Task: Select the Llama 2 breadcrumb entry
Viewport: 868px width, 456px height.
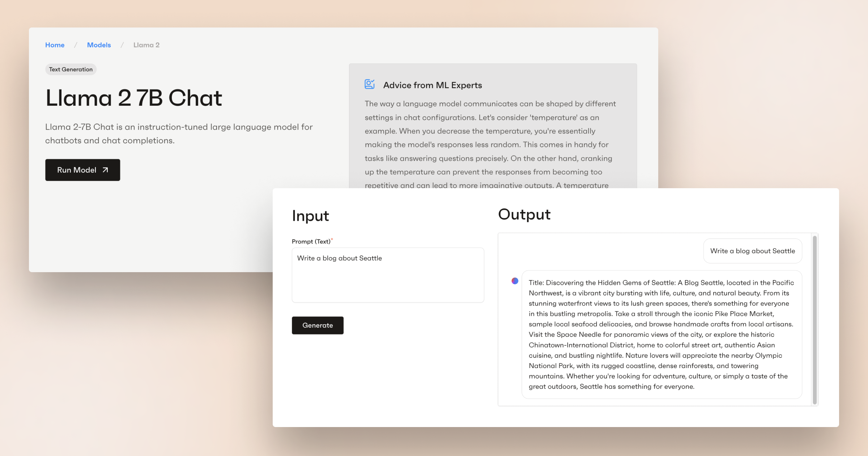Action: point(146,45)
